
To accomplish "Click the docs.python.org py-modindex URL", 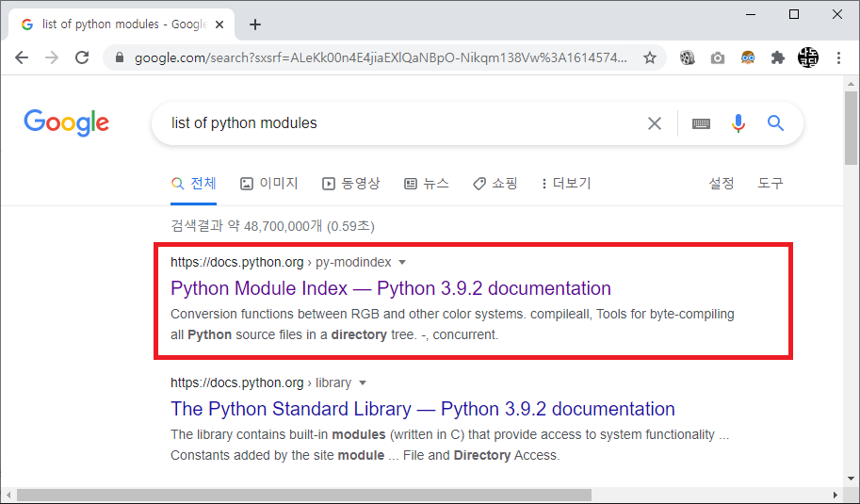I will pos(281,262).
